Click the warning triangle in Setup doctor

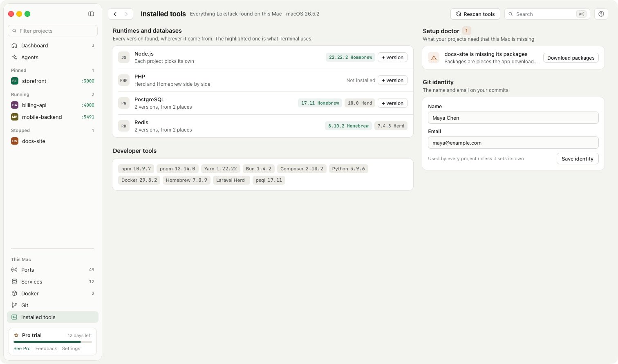click(434, 58)
